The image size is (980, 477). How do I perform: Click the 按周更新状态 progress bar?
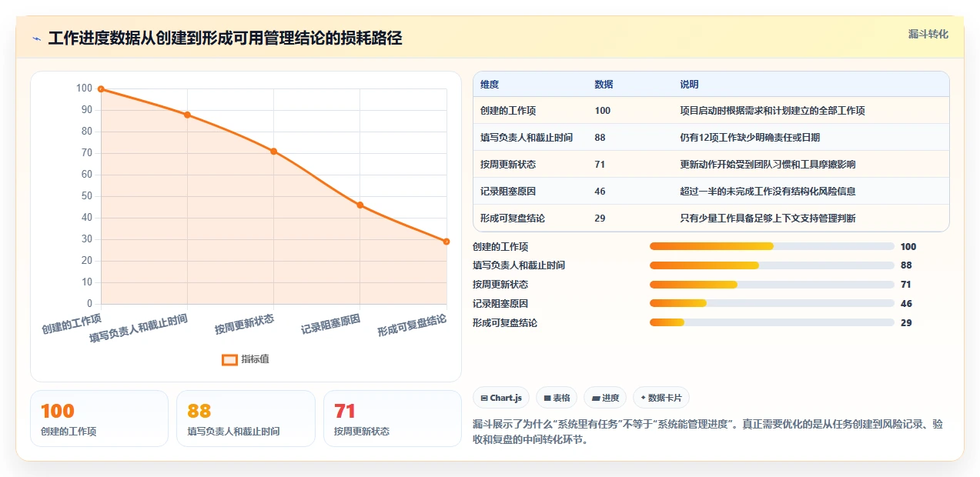pos(772,285)
